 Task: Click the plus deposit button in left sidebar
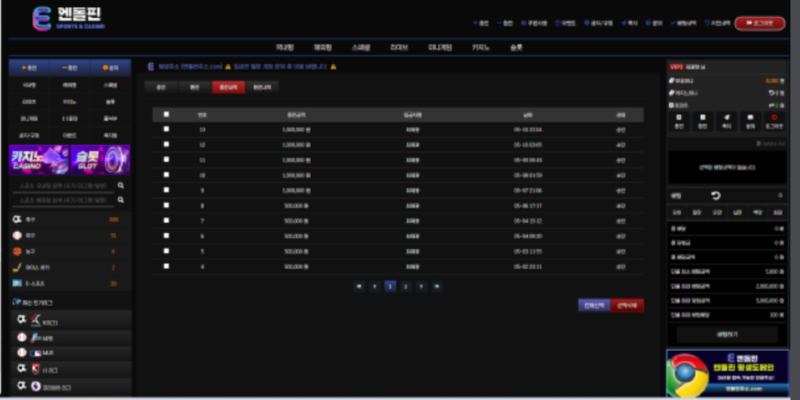point(29,68)
